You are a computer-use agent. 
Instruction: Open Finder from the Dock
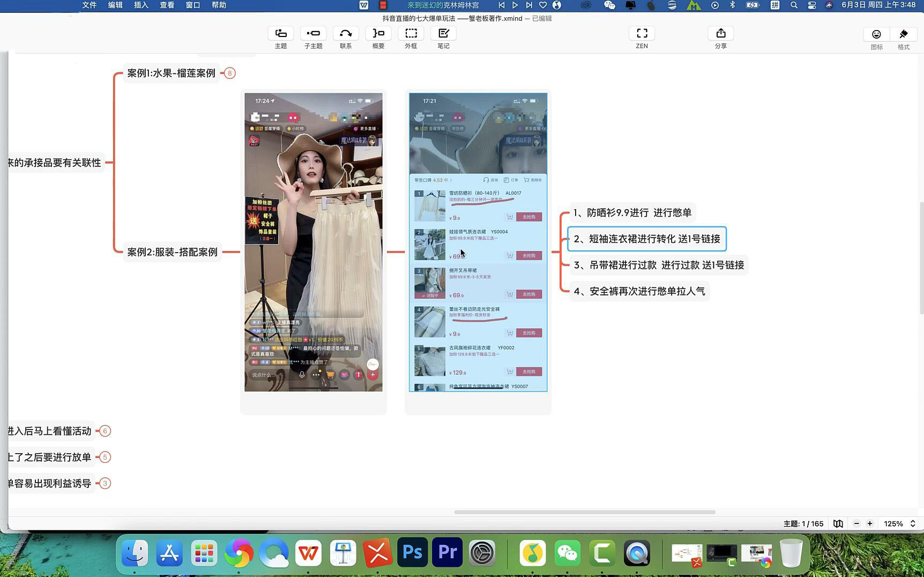click(x=135, y=553)
